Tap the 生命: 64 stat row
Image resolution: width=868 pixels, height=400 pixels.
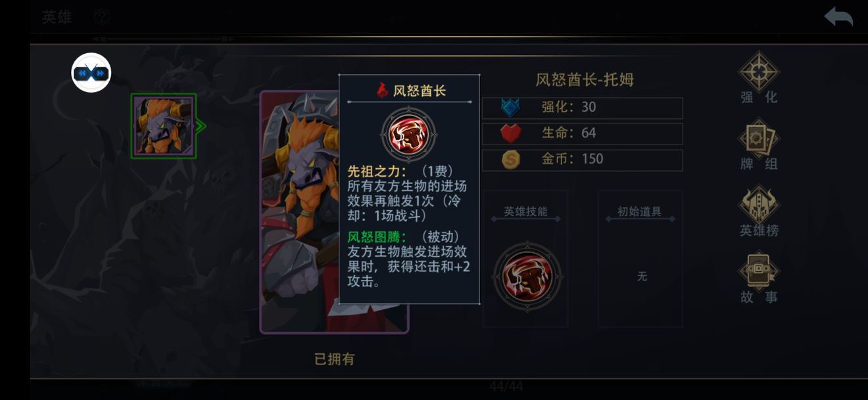pos(583,133)
